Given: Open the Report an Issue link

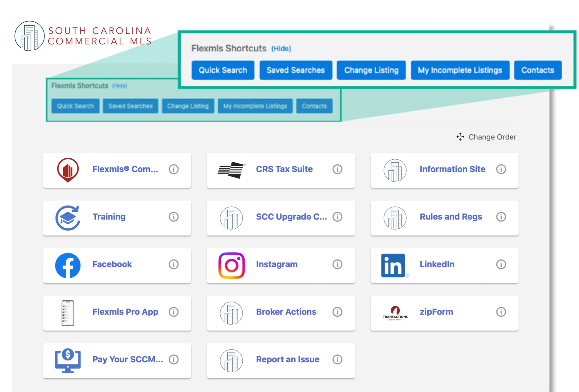Looking at the screenshot, I should pos(287,359).
